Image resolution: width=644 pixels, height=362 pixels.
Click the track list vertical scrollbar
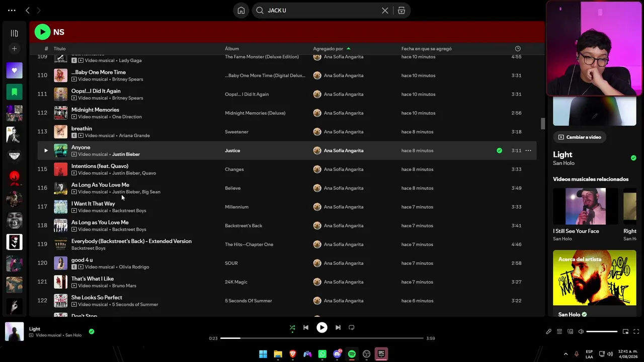click(x=543, y=124)
